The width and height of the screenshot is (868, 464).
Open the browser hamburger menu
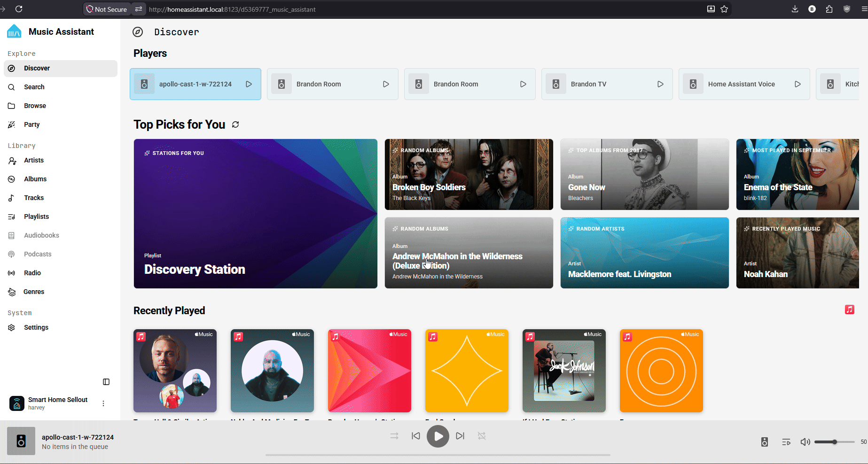(x=864, y=9)
